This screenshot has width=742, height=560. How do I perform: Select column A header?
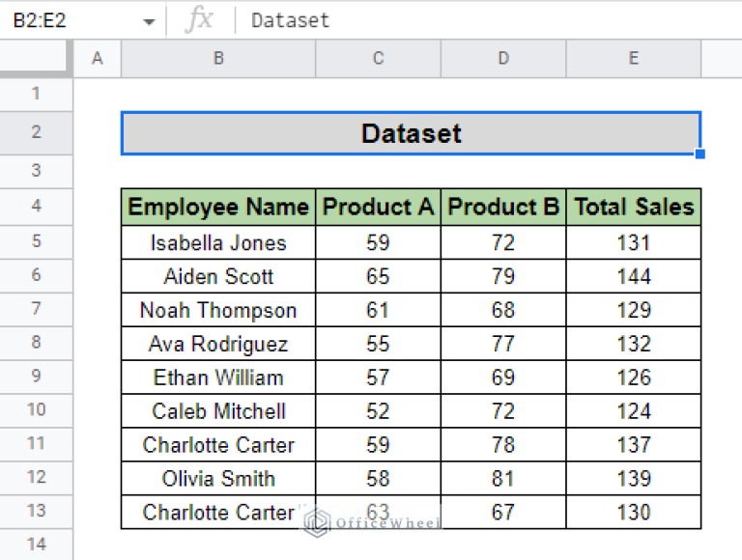point(97,59)
